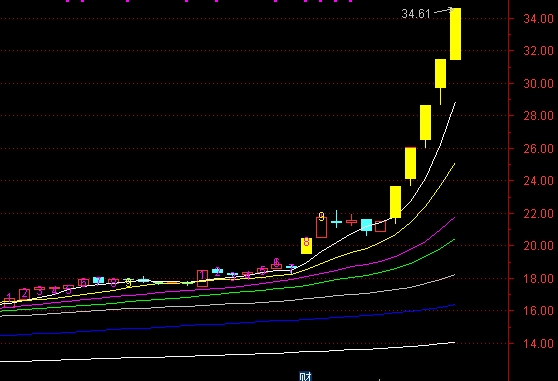The height and width of the screenshot is (381, 558).
Task: Select the solid cyan candle near 21.00
Action: point(367,226)
